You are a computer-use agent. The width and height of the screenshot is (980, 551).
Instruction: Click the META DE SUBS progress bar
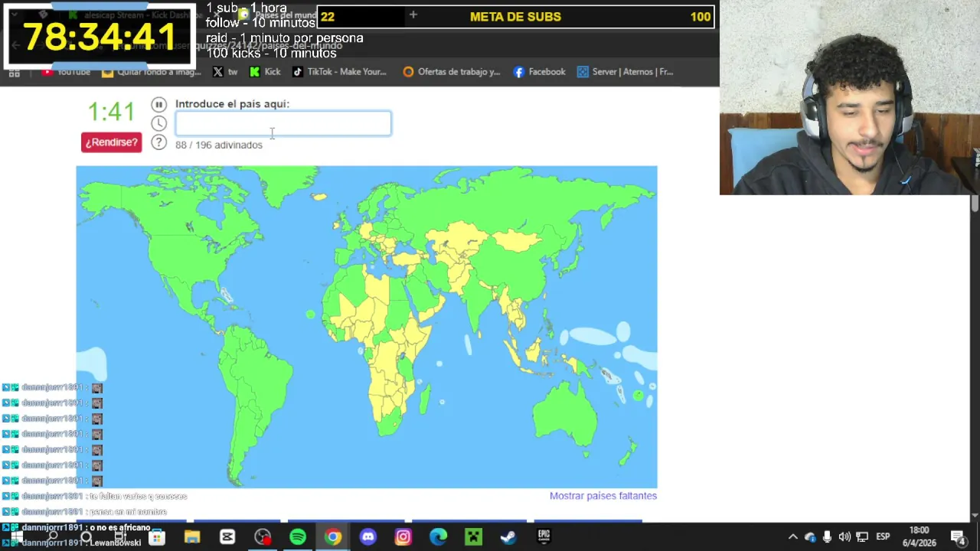pos(515,17)
